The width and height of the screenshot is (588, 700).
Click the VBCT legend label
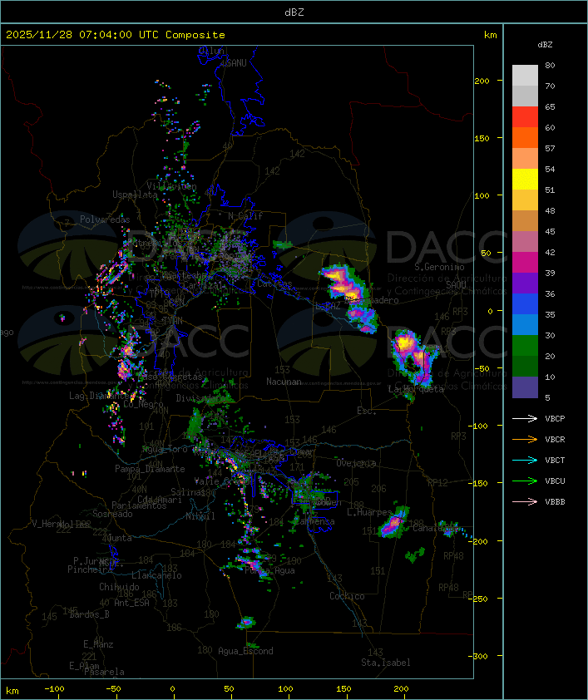pyautogui.click(x=555, y=461)
